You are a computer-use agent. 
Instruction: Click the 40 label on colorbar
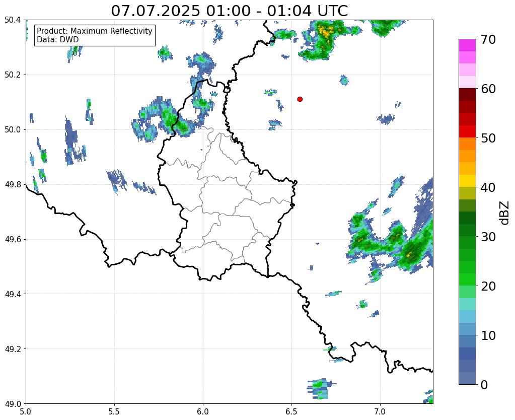488,187
